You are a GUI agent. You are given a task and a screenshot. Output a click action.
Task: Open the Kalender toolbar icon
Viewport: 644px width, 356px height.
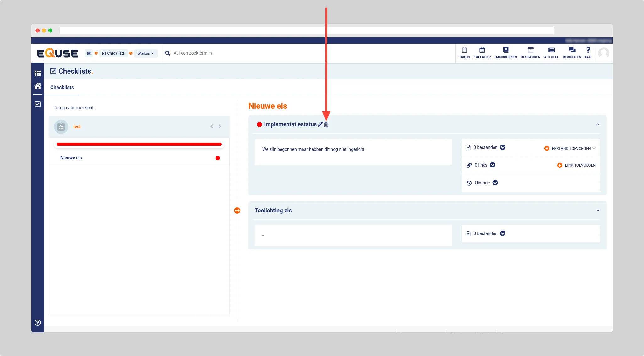tap(482, 52)
